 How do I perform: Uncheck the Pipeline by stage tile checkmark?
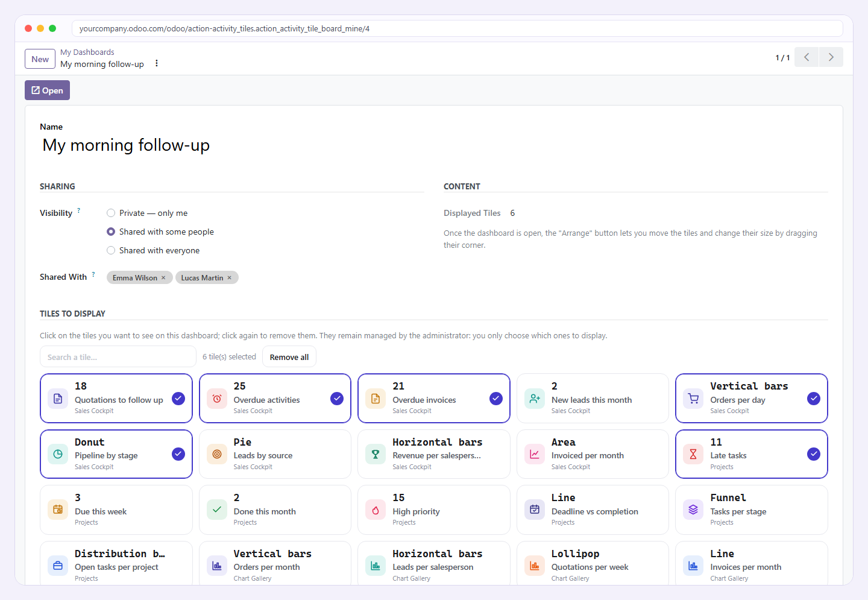pos(178,454)
